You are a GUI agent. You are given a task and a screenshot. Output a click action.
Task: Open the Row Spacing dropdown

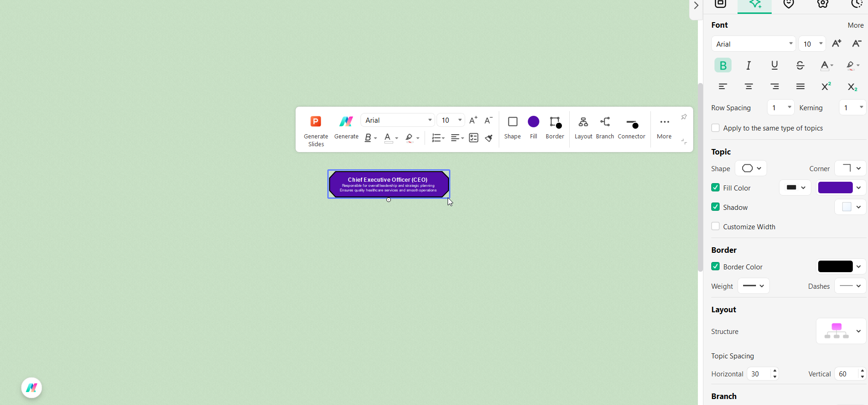click(781, 107)
